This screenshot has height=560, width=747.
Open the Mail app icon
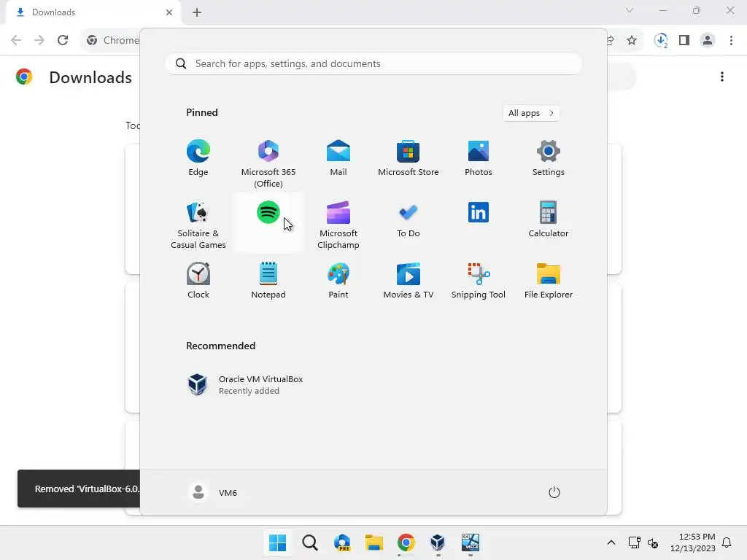(338, 159)
